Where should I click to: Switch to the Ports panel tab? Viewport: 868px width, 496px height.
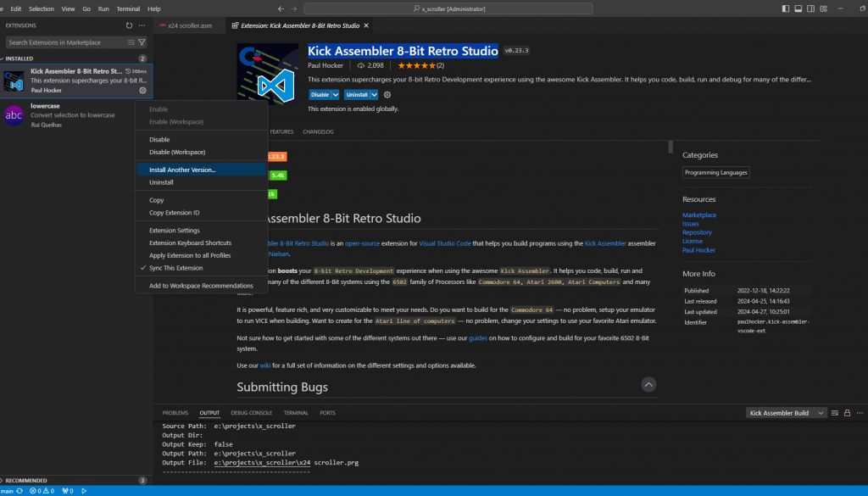327,413
